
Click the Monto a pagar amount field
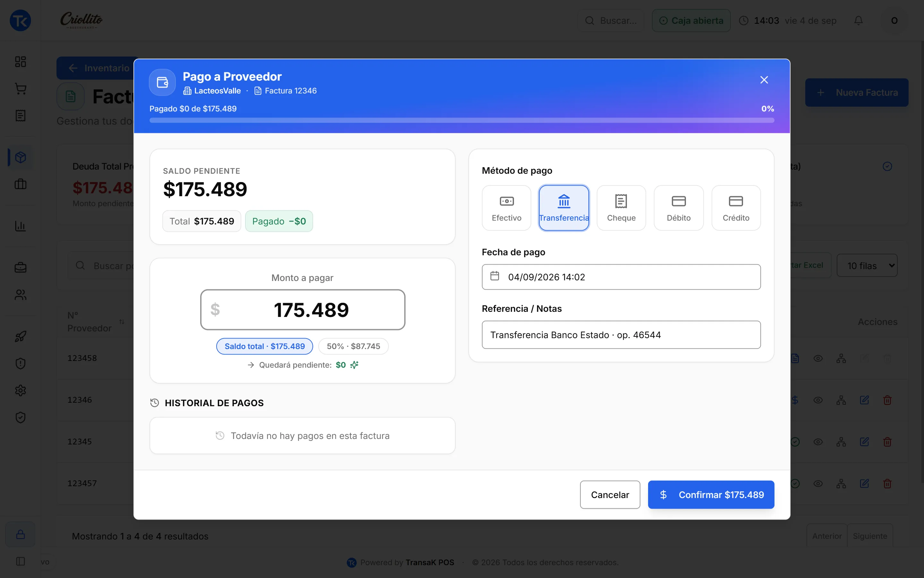[x=303, y=310]
